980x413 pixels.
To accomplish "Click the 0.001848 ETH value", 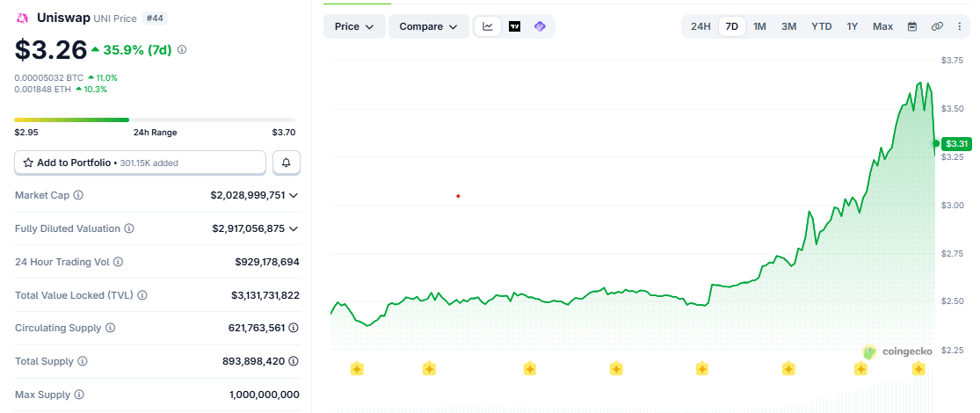I will coord(44,90).
